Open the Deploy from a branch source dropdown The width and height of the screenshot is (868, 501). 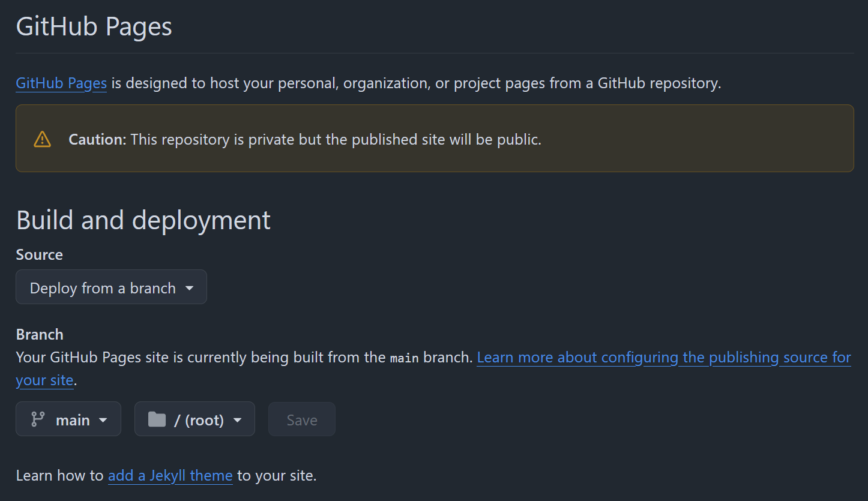[111, 287]
